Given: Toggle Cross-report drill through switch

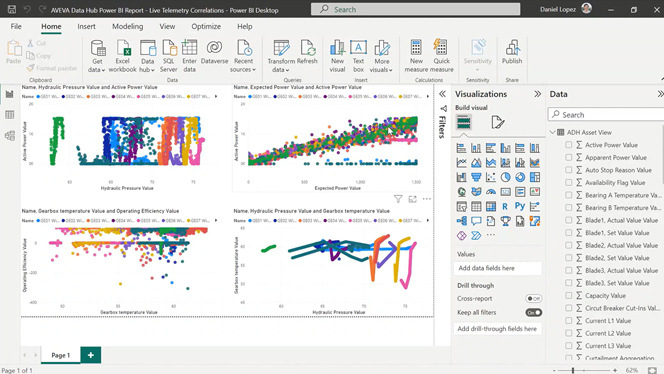Looking at the screenshot, I should point(534,299).
